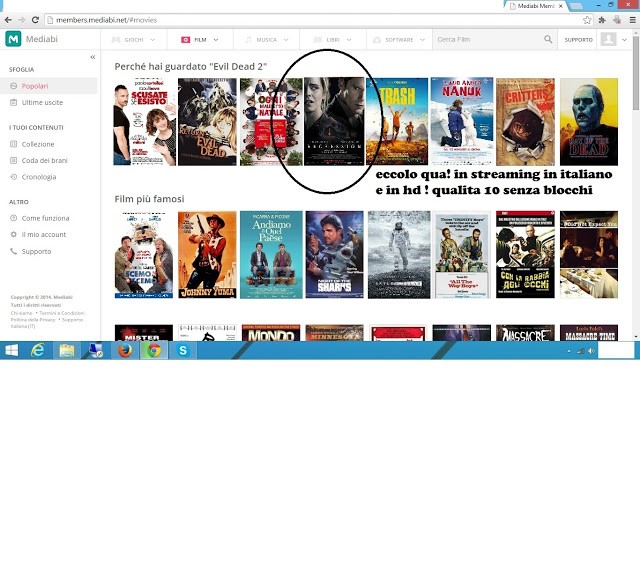Click the Supporto phone icon in sidebar
The image size is (640, 562).
[x=13, y=251]
